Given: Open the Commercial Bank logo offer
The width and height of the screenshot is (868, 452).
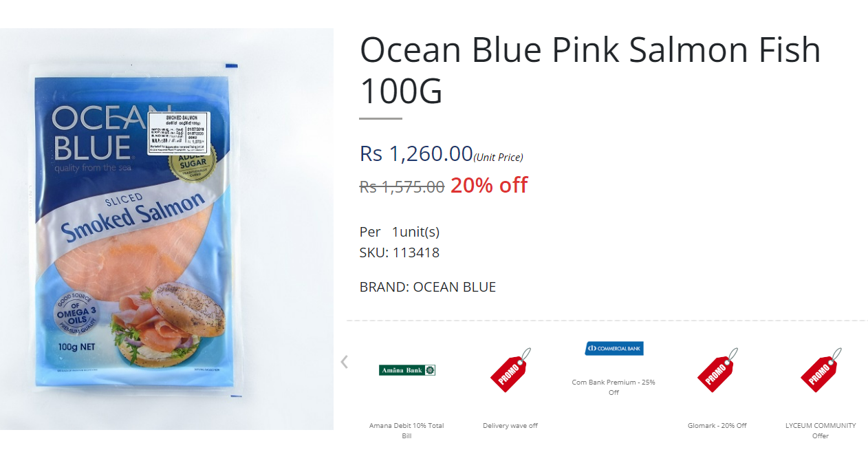Looking at the screenshot, I should (614, 348).
